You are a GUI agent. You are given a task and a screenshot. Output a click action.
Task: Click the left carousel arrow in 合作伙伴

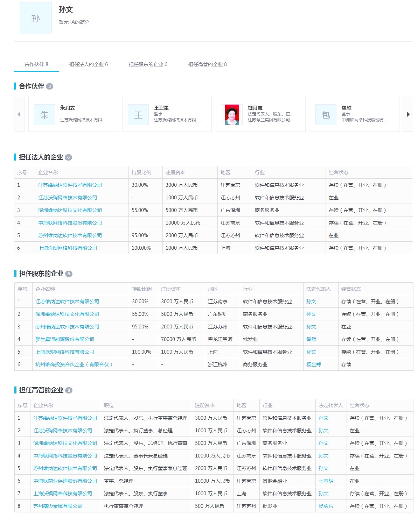[19, 114]
